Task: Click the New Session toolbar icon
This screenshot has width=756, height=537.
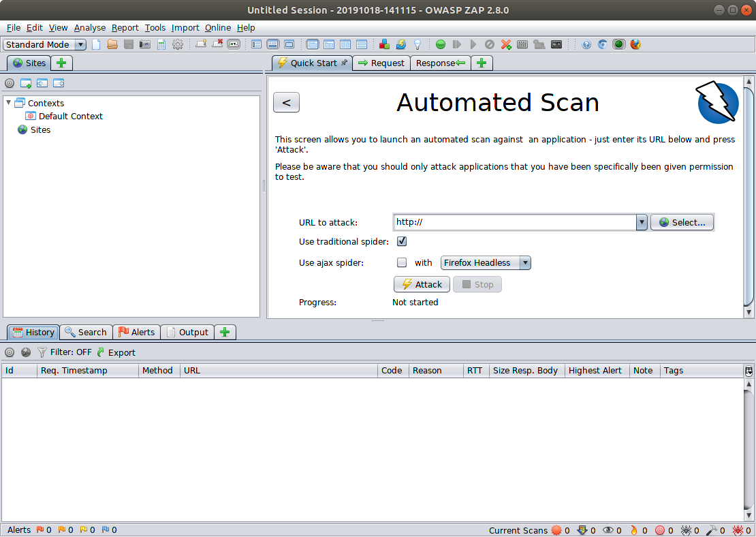Action: [x=96, y=44]
